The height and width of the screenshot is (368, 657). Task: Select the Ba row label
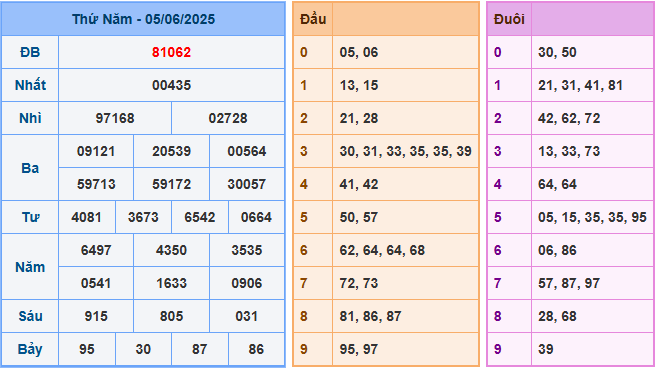pos(30,168)
